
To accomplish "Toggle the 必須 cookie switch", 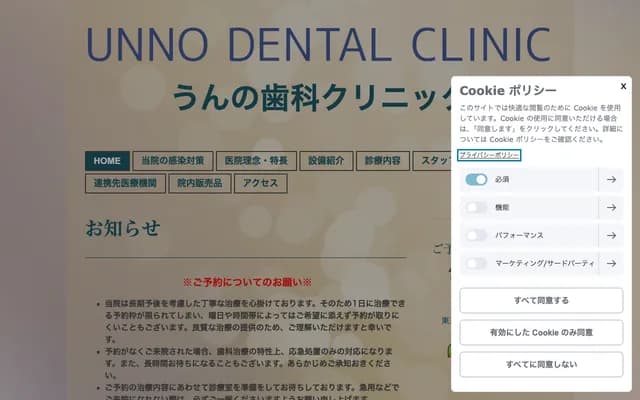I will point(476,180).
